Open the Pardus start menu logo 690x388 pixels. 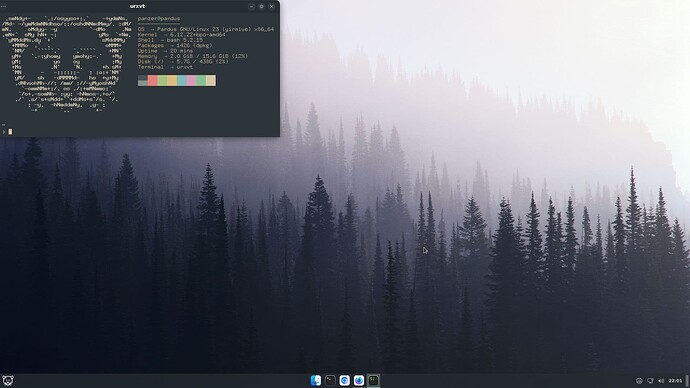coord(7,381)
